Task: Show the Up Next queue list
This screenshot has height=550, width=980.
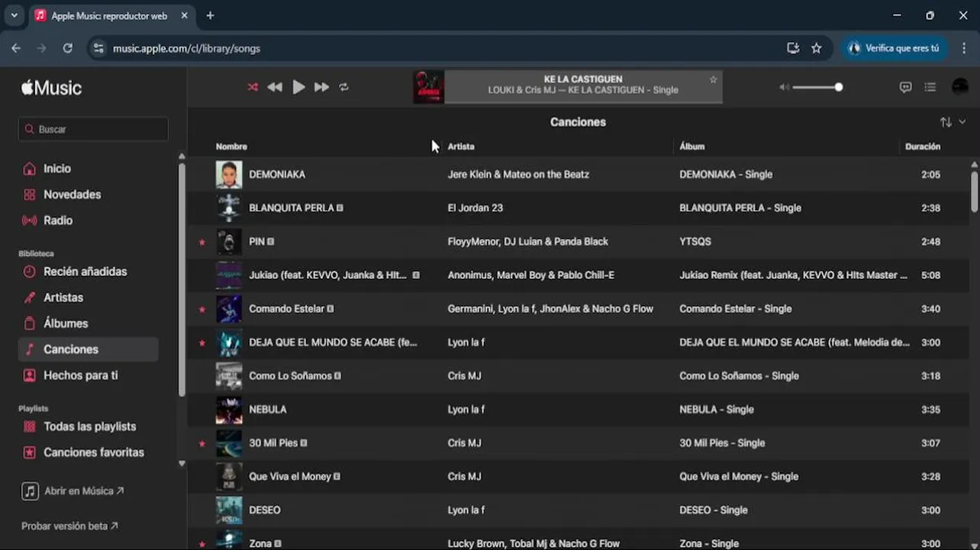Action: (x=930, y=87)
